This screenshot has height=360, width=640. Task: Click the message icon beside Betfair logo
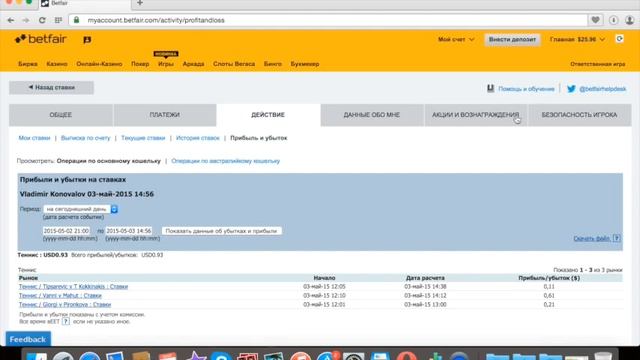tap(87, 40)
